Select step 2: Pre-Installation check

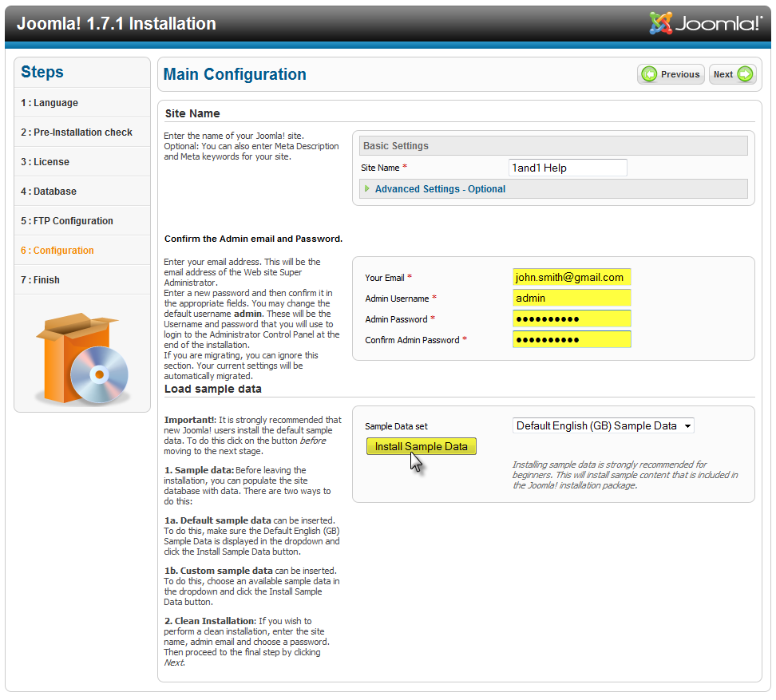tap(77, 132)
